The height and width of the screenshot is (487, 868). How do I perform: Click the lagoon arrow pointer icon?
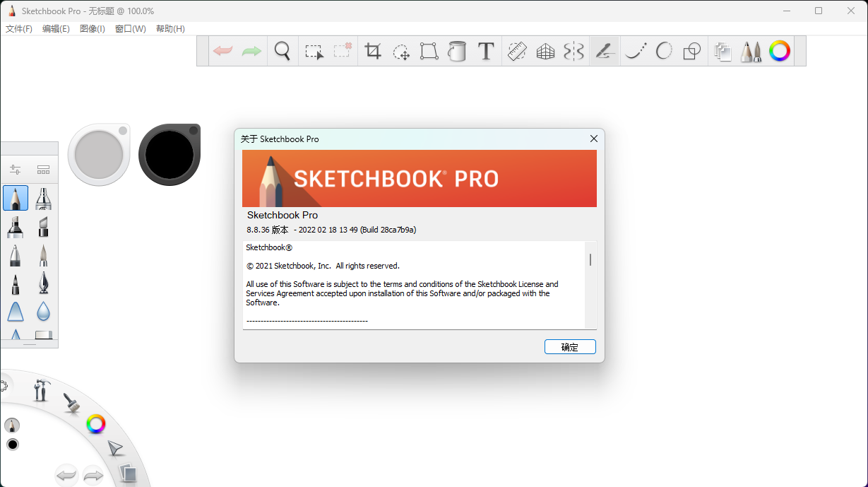coord(115,448)
